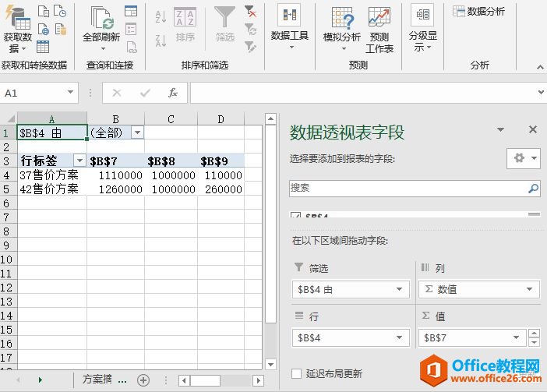Toggle the 筛选 (Filter) funnel button
Image resolution: width=547 pixels, height=392 pixels.
coord(224,24)
